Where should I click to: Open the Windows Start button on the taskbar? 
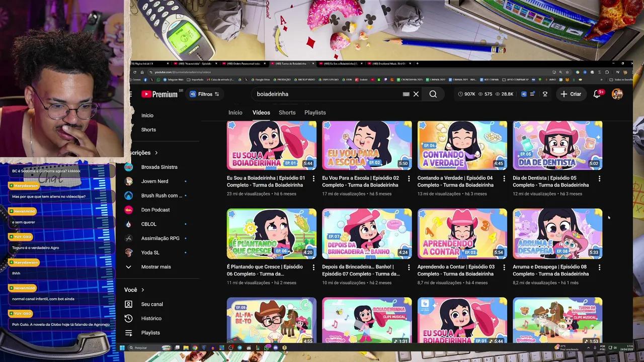(x=122, y=347)
